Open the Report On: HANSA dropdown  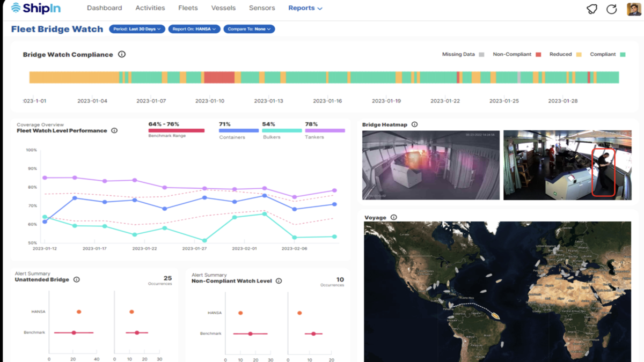click(x=194, y=29)
